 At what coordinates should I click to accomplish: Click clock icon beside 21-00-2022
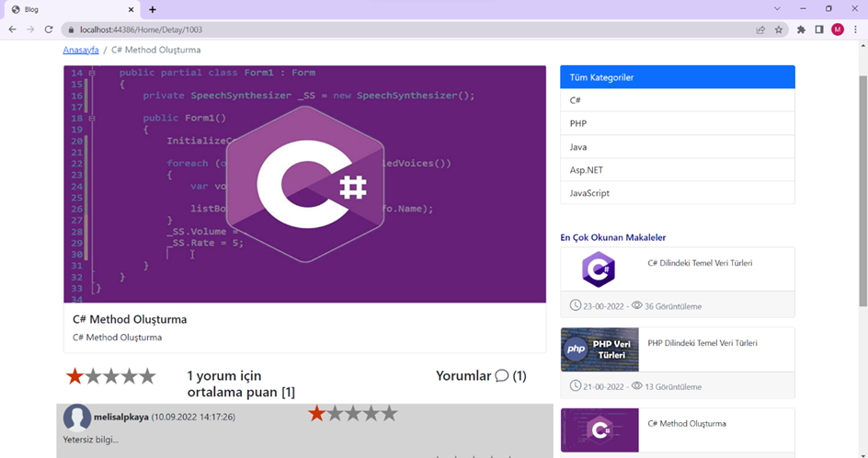pyautogui.click(x=576, y=385)
